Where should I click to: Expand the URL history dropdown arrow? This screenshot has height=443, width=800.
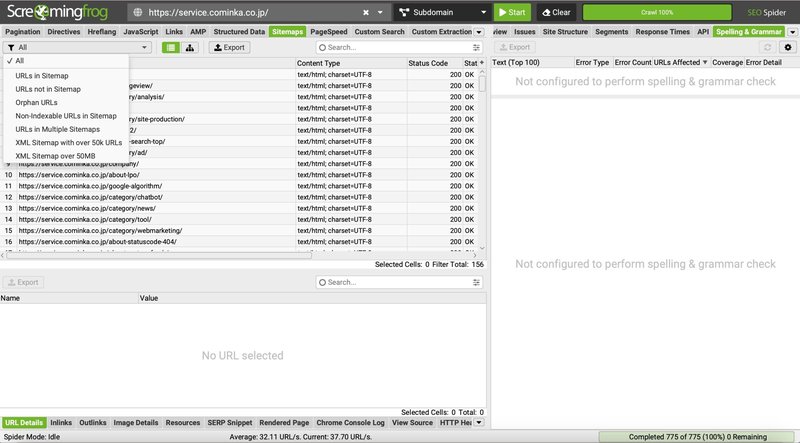(x=381, y=13)
